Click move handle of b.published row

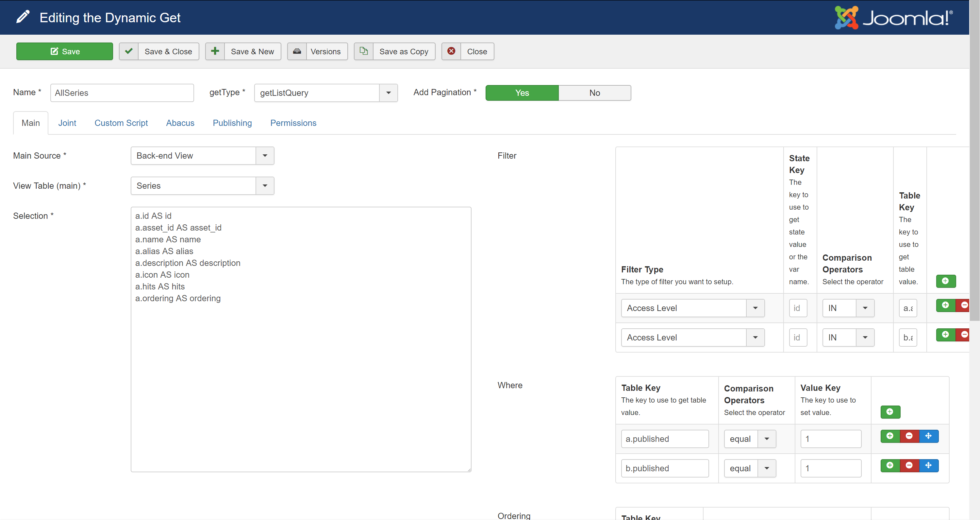pyautogui.click(x=929, y=466)
